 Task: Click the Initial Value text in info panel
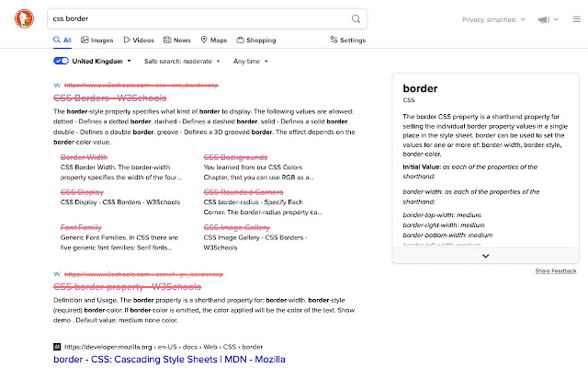point(422,167)
